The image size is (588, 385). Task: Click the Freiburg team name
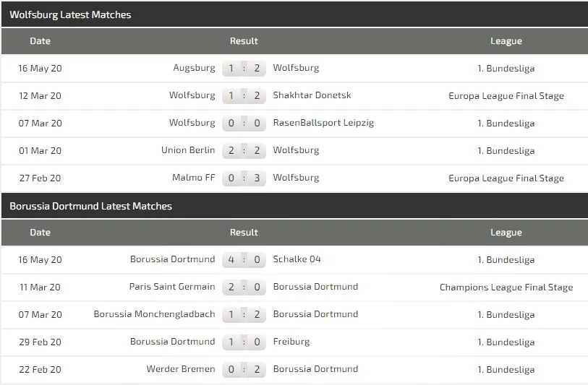(x=291, y=342)
